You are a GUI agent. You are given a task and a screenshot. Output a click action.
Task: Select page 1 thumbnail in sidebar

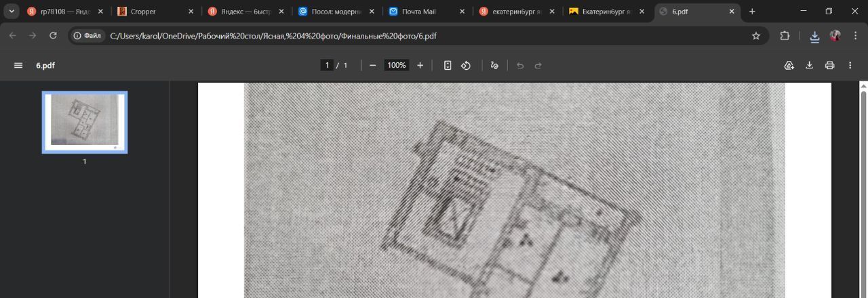85,122
